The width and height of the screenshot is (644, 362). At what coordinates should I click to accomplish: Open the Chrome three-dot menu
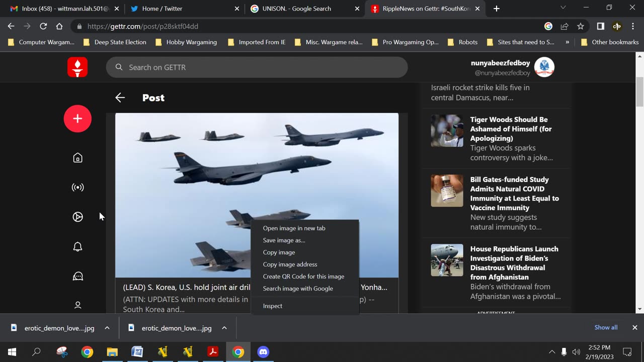point(633,26)
